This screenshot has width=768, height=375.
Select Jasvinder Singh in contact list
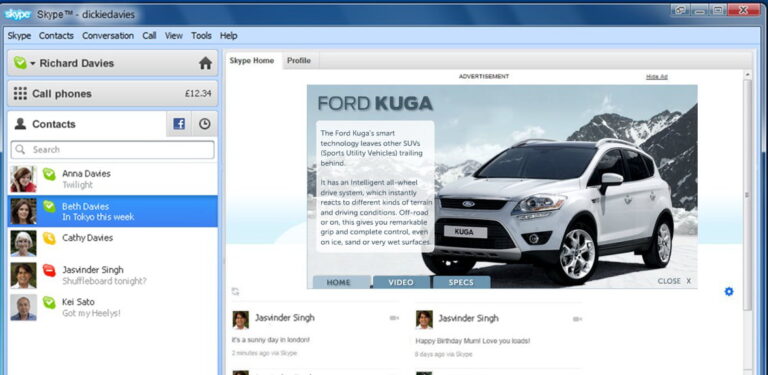point(93,270)
